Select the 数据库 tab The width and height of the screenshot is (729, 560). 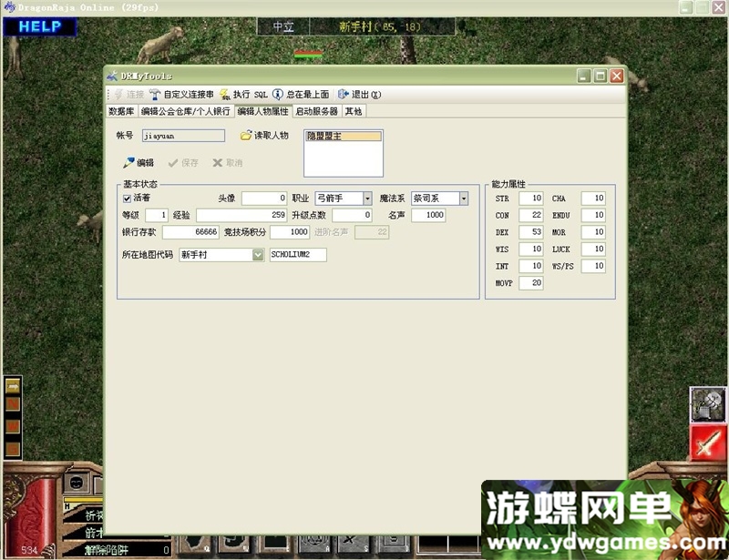(x=119, y=110)
